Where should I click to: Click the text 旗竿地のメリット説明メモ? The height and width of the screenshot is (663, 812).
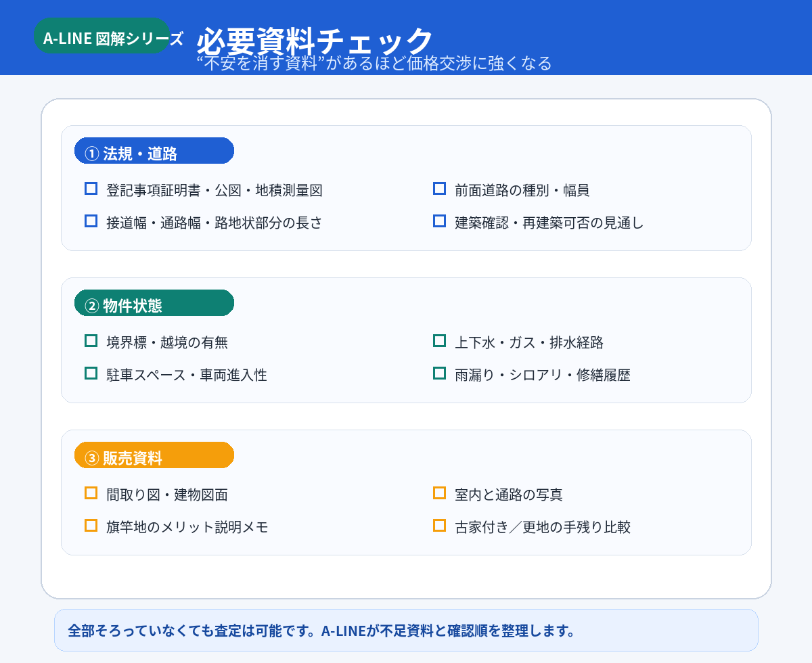tap(187, 527)
